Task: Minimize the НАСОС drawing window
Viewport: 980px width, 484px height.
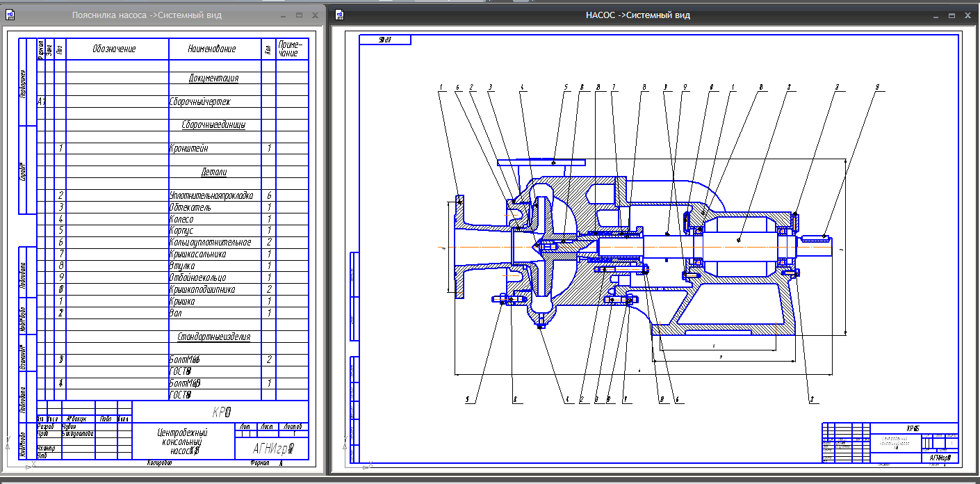Action: tap(934, 15)
